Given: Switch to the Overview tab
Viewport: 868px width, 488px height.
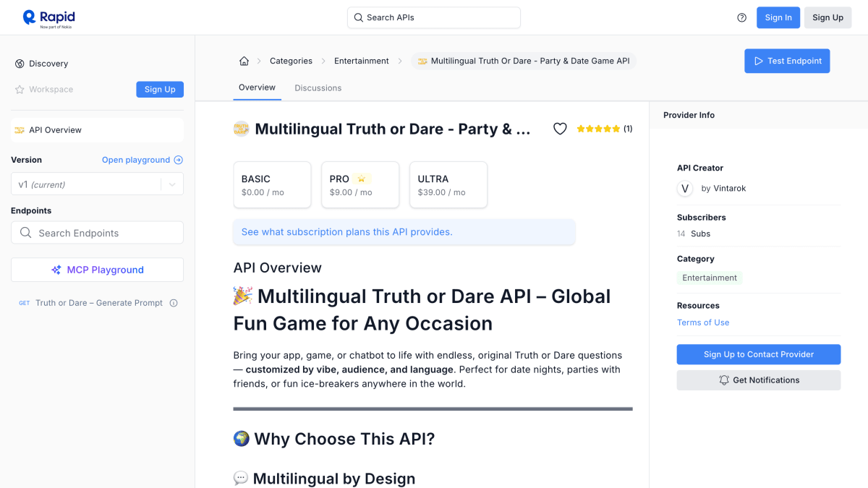Looking at the screenshot, I should pyautogui.click(x=257, y=87).
